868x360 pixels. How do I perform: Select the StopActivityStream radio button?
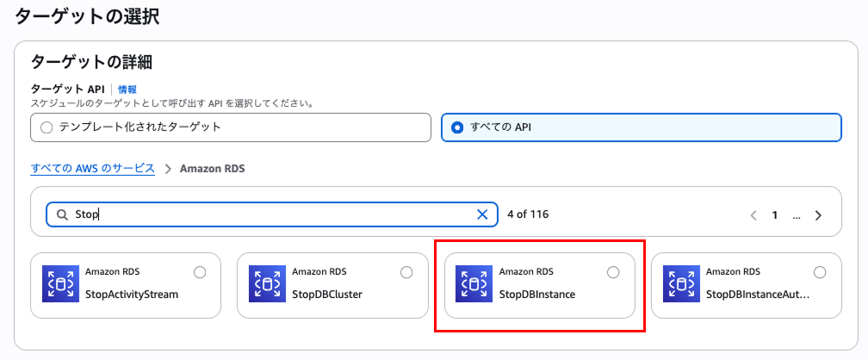point(200,272)
